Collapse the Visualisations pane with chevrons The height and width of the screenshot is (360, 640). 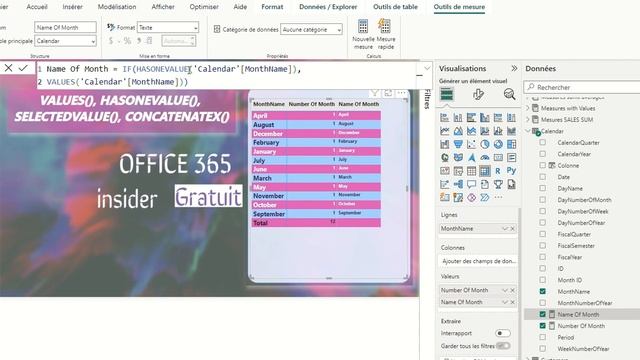514,68
